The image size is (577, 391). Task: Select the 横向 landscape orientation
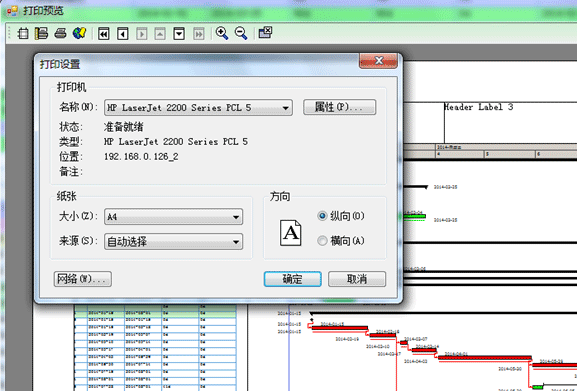[341, 241]
